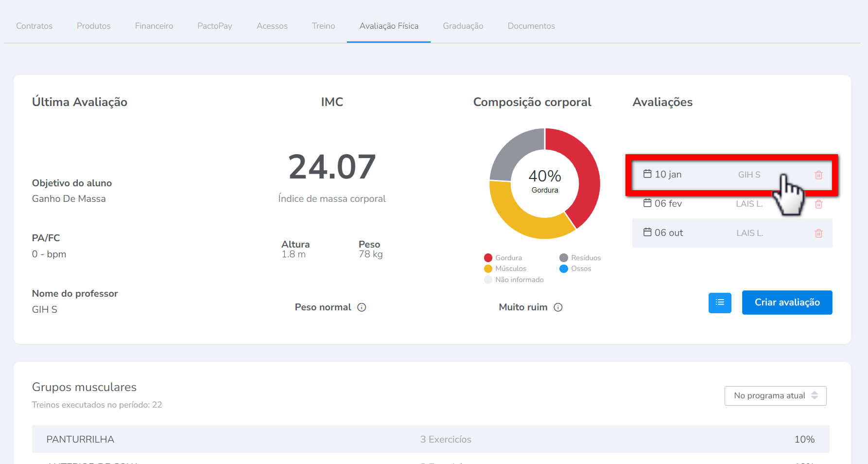Click info icon next to Muito ruim
This screenshot has width=868, height=464.
coord(558,307)
